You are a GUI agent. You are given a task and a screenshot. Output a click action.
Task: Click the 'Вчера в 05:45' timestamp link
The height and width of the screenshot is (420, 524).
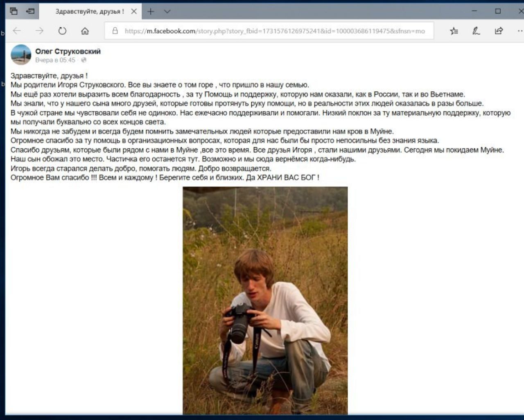pyautogui.click(x=55, y=60)
